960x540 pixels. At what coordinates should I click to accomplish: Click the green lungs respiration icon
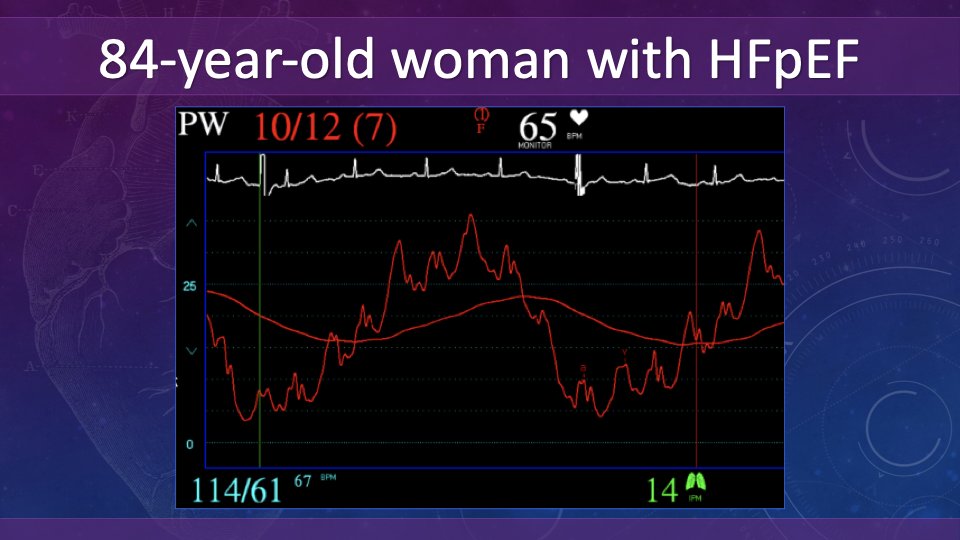coord(696,482)
